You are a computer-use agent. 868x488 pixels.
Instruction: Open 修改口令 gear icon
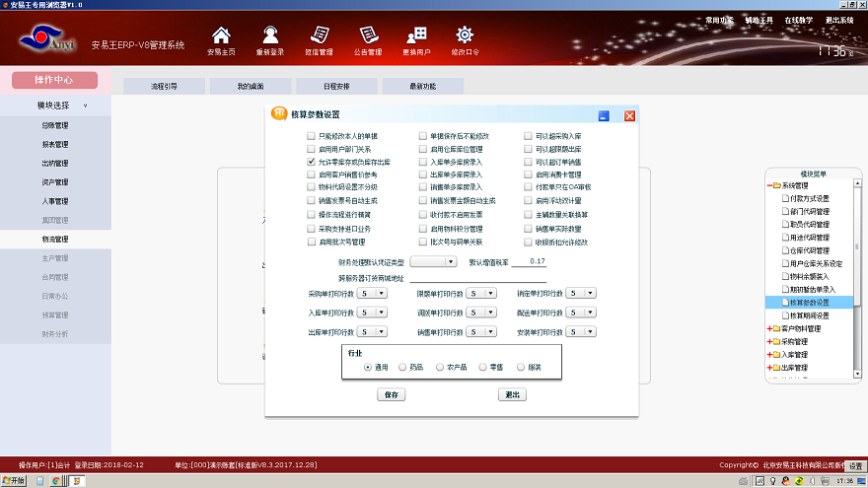tap(465, 35)
